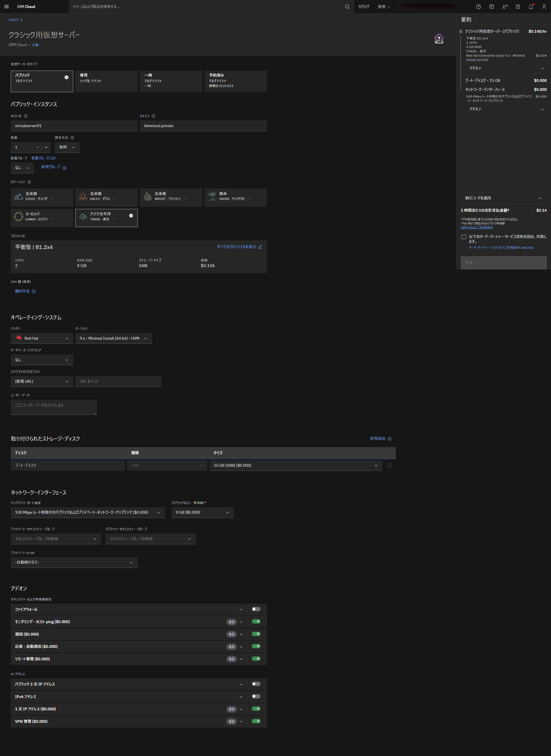Image resolution: width=551 pixels, height=756 pixels.
Task: Enable the ファイアウォール toggle
Action: point(256,609)
